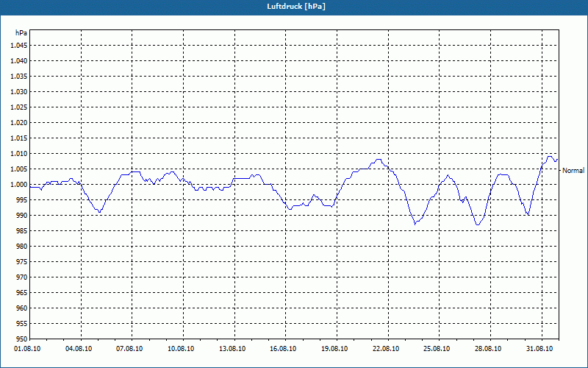Click the 10.08.10 date label

point(181,348)
